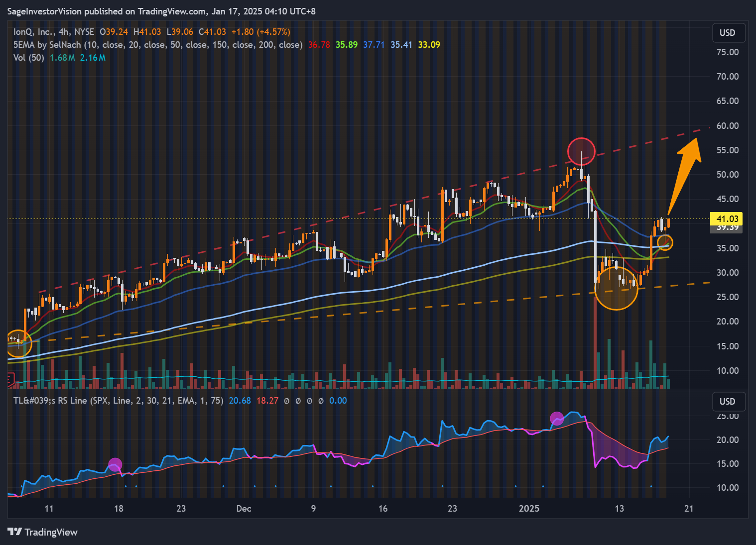Click the volume average value 2.16 M
The image size is (756, 545).
[x=93, y=58]
